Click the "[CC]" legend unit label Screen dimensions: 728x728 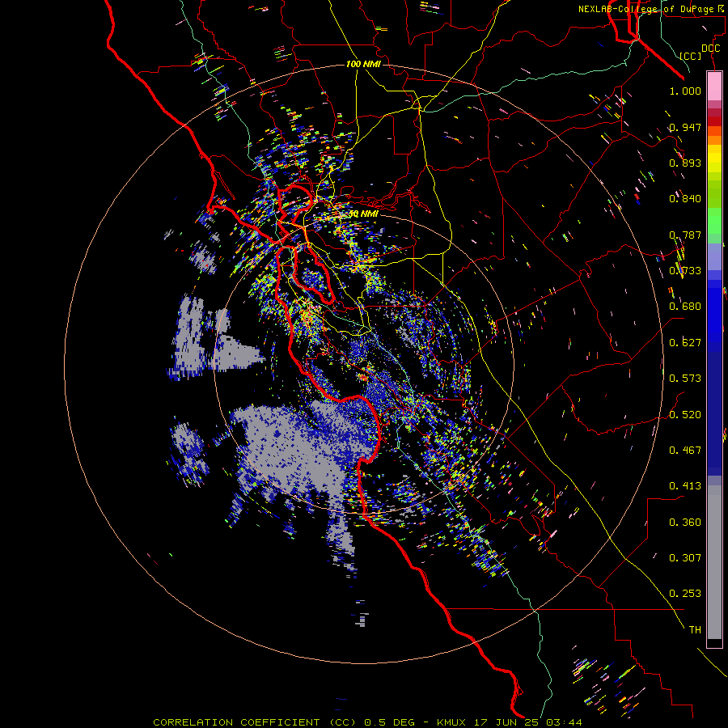coord(691,56)
